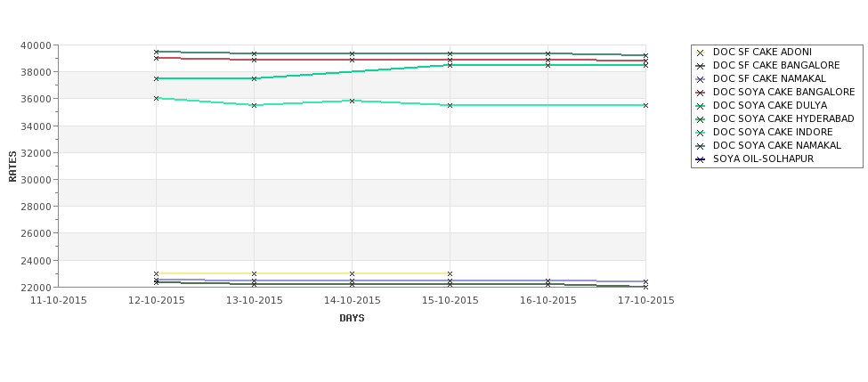Image resolution: width=868 pixels, height=382 pixels.
Task: Click the DOC SOYA CAKE HYDERABAD legend marker
Action: pos(700,119)
